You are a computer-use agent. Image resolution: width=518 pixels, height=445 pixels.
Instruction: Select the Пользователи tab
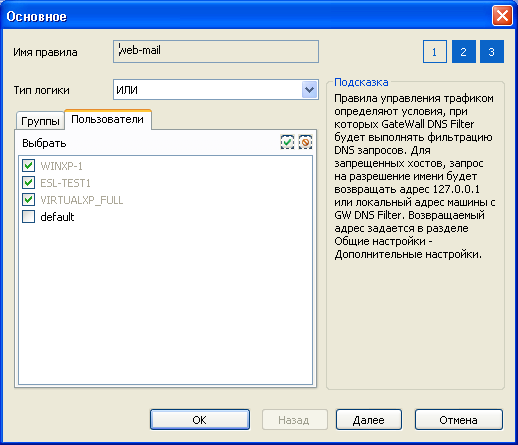(x=108, y=119)
